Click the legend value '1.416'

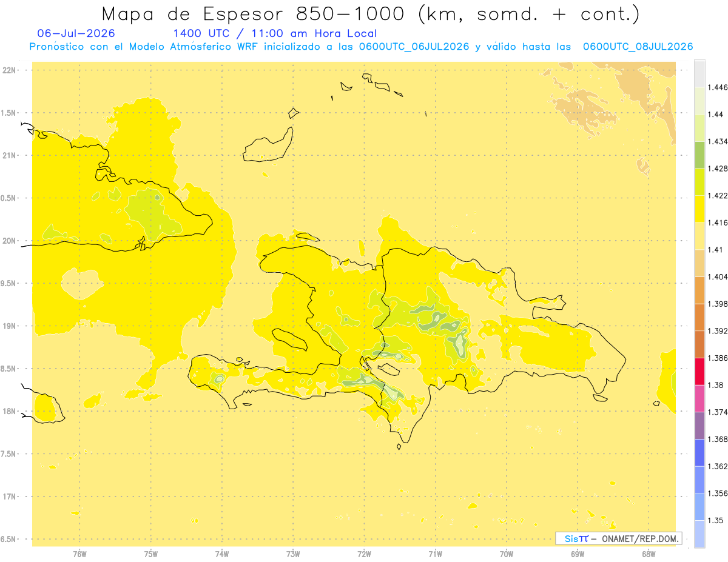click(718, 222)
